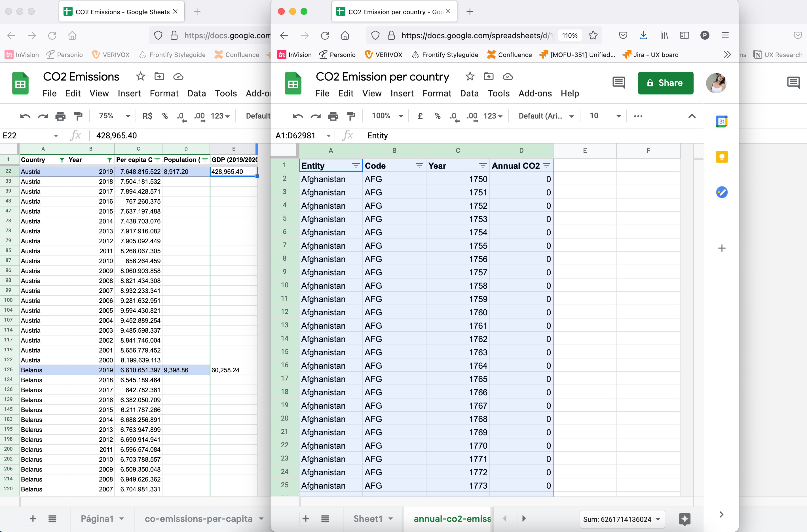Open comment history in front window

(619, 83)
